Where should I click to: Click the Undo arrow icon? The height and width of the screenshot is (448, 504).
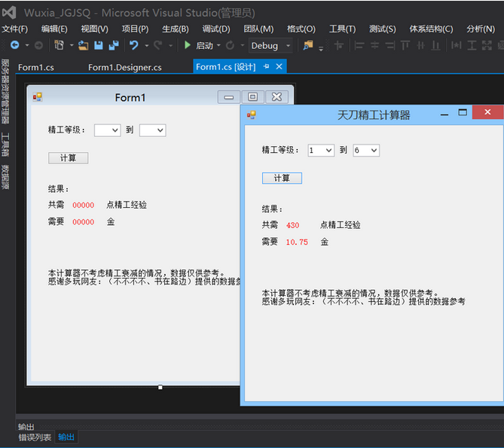(x=133, y=45)
